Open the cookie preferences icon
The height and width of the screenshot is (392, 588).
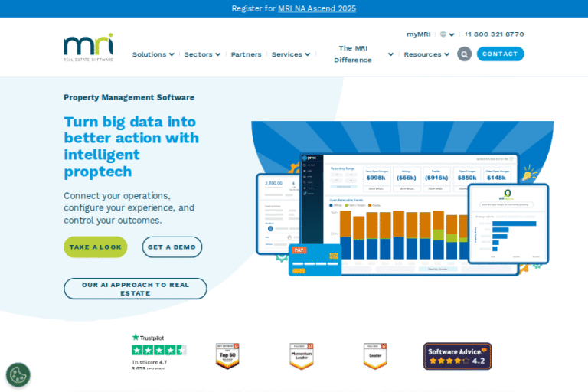pos(18,374)
